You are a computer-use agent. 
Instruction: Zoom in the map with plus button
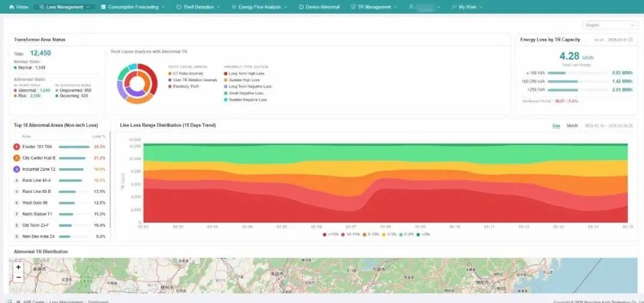pos(19,267)
